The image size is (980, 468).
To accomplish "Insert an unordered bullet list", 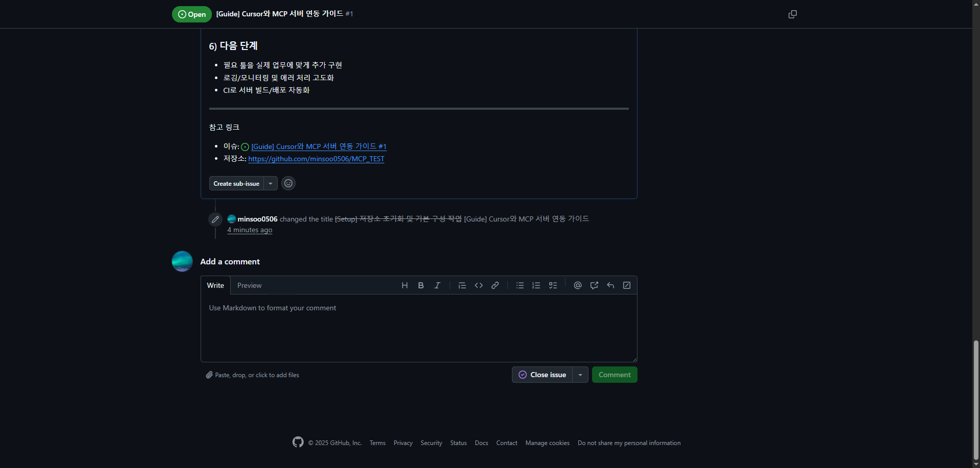I will pos(520,285).
